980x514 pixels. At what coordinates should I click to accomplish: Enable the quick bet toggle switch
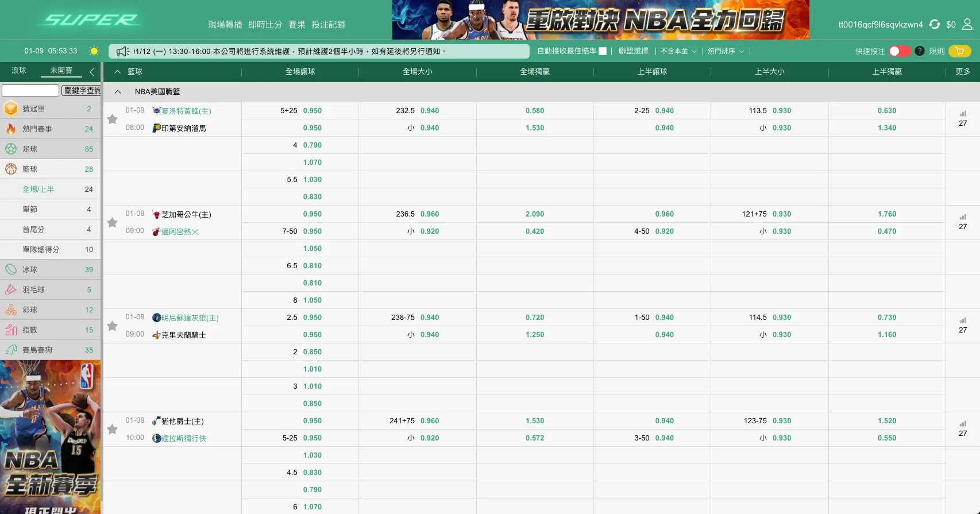899,51
